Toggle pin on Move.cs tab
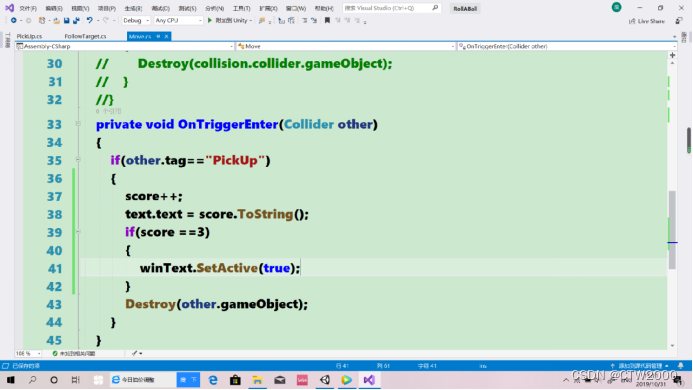The height and width of the screenshot is (390, 693). coord(158,36)
